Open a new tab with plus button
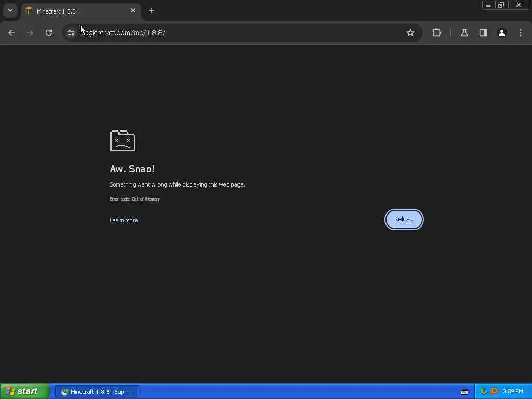532x399 pixels. pyautogui.click(x=152, y=10)
